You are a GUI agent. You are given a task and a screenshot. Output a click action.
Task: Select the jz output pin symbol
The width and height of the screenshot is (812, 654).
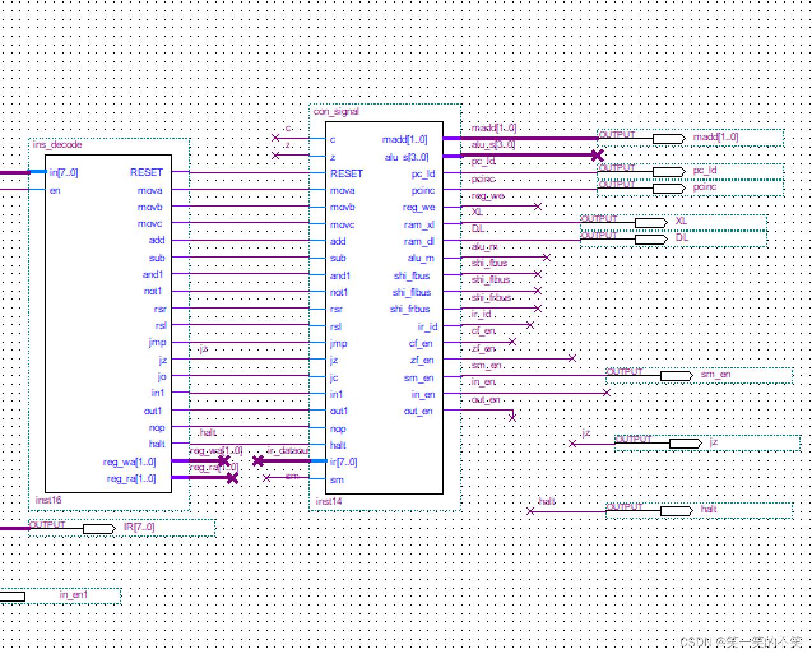[x=685, y=443]
